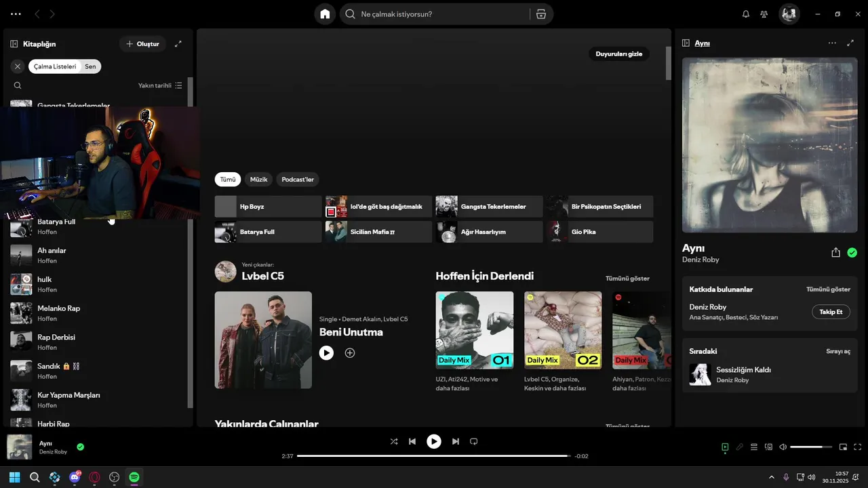The image size is (868, 488).
Task: Play the Beni Unutma single
Action: click(327, 353)
